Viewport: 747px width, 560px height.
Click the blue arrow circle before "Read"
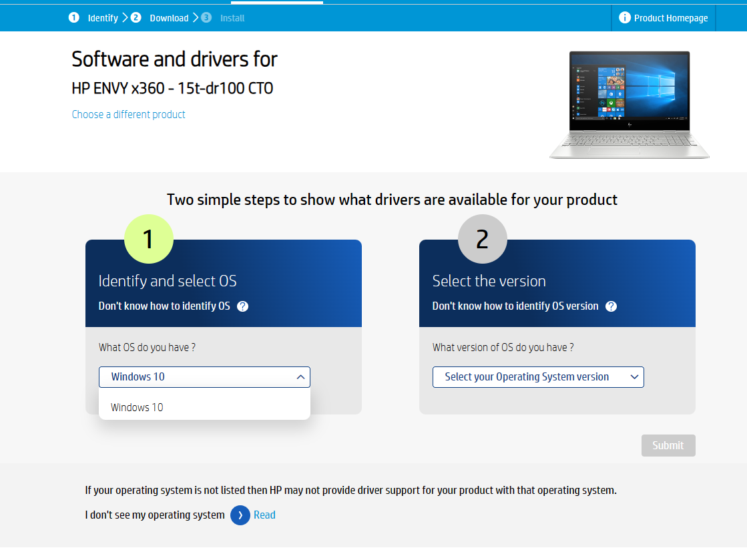[x=240, y=515]
